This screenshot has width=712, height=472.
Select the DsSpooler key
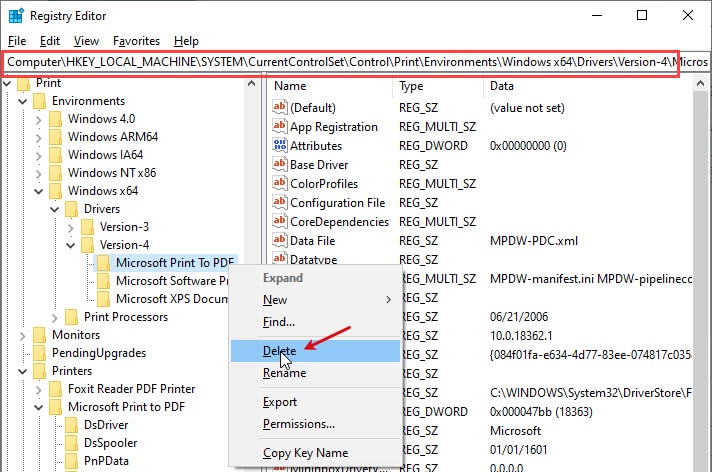pyautogui.click(x=110, y=443)
